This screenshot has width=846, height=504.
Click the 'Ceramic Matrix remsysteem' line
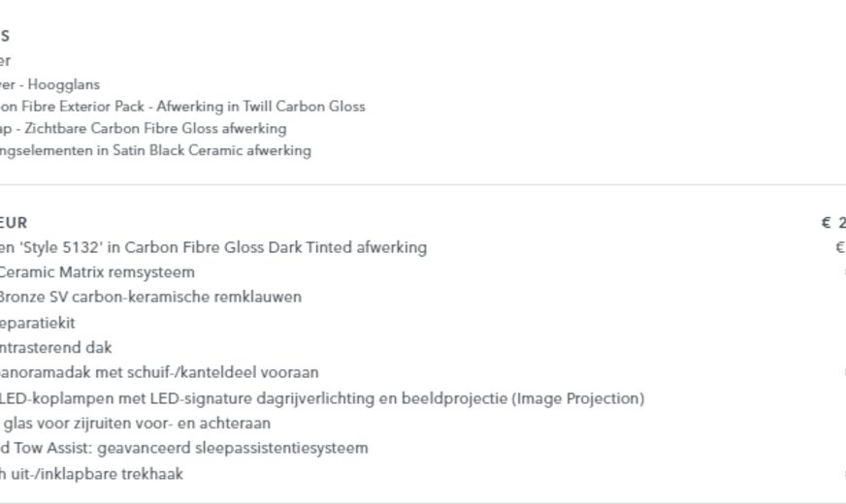pyautogui.click(x=97, y=272)
